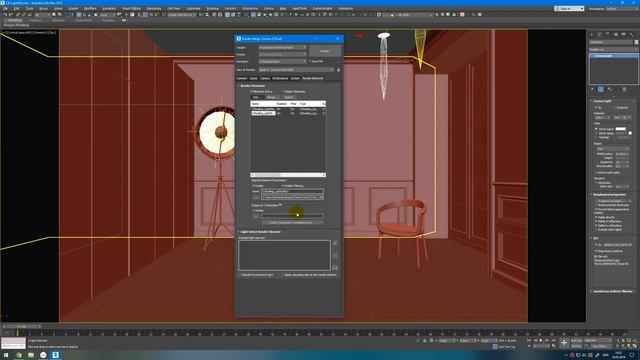Collapse Light Select Render Element rollout
The width and height of the screenshot is (640, 360).
pyautogui.click(x=260, y=232)
